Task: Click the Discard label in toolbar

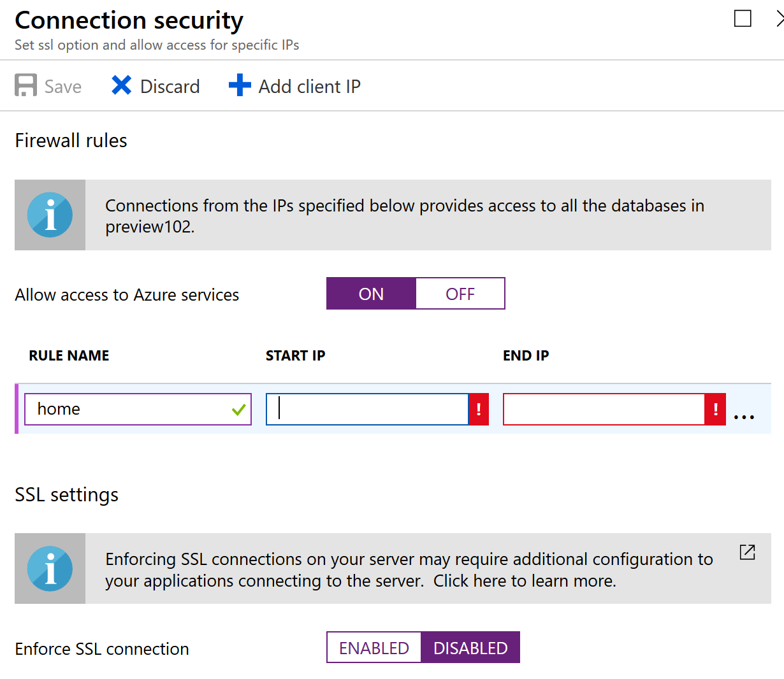Action: point(170,87)
